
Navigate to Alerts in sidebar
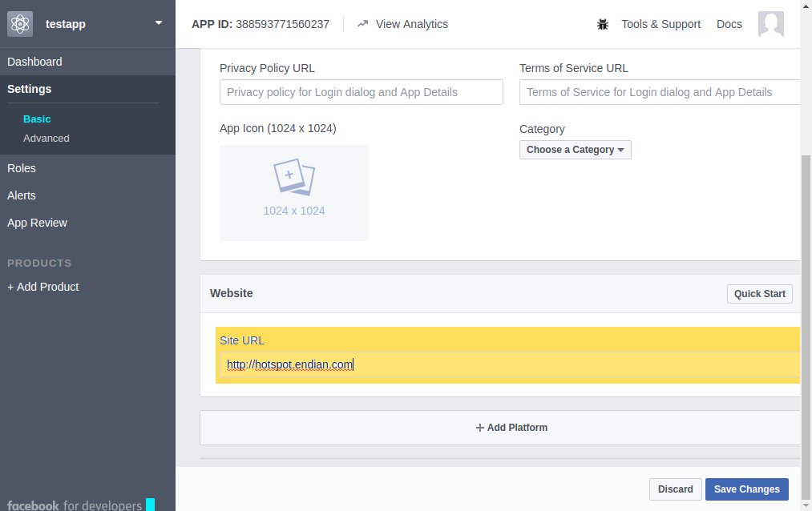[22, 195]
